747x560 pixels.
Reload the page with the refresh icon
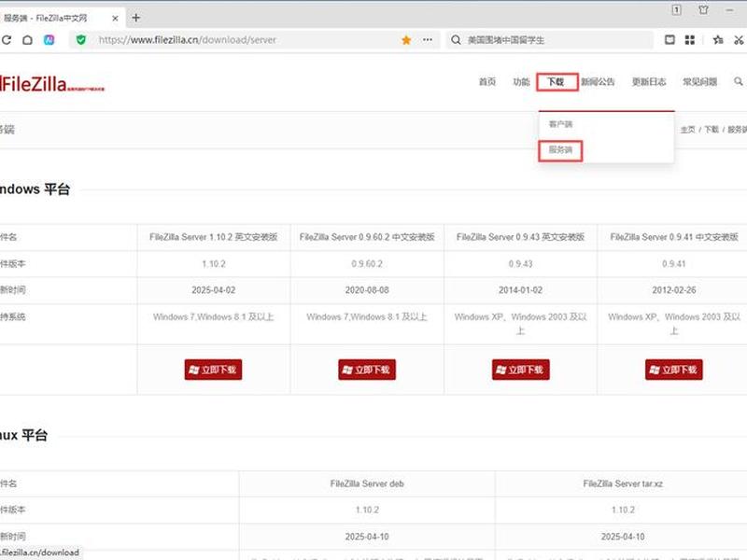7,40
